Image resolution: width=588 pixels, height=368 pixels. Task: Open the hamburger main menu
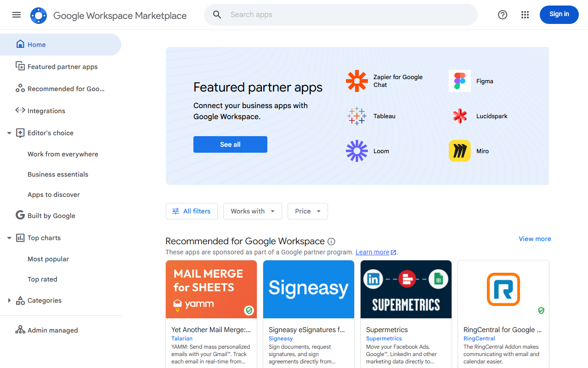(17, 15)
